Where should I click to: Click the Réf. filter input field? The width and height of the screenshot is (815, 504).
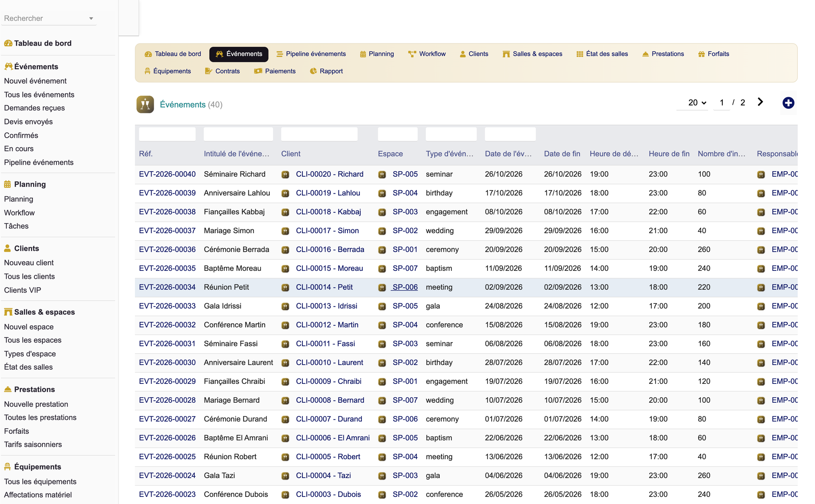pos(167,134)
